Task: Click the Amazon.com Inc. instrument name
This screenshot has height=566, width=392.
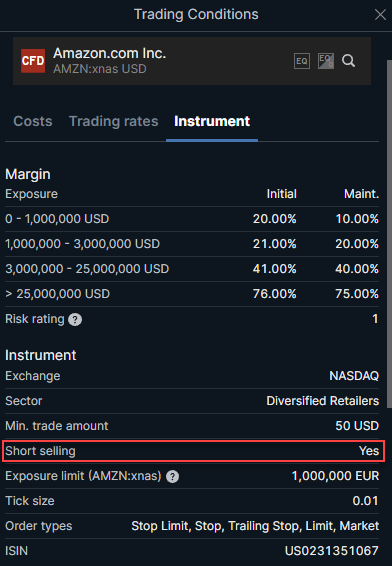Action: 109,53
